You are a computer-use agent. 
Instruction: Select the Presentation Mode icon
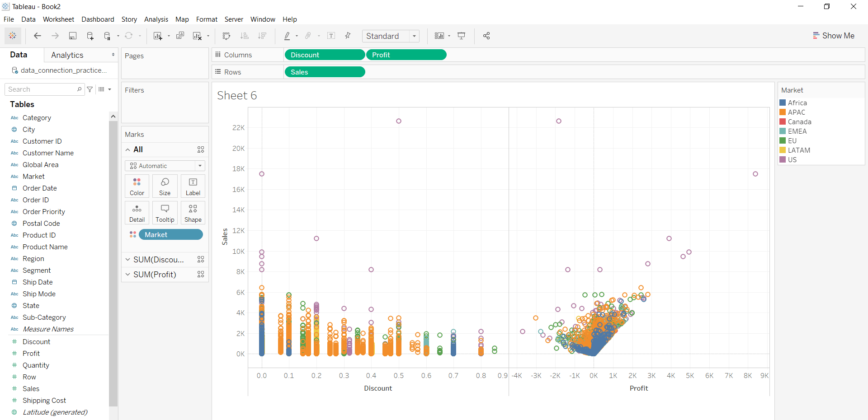(461, 36)
